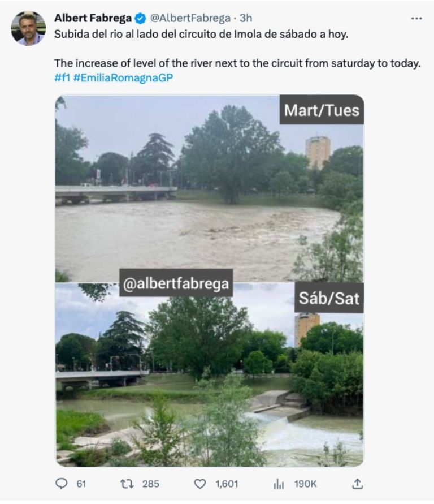This screenshot has height=504, width=434.
Task: Open the #EmiliaRomagnaGP hashtag
Action: [x=123, y=77]
